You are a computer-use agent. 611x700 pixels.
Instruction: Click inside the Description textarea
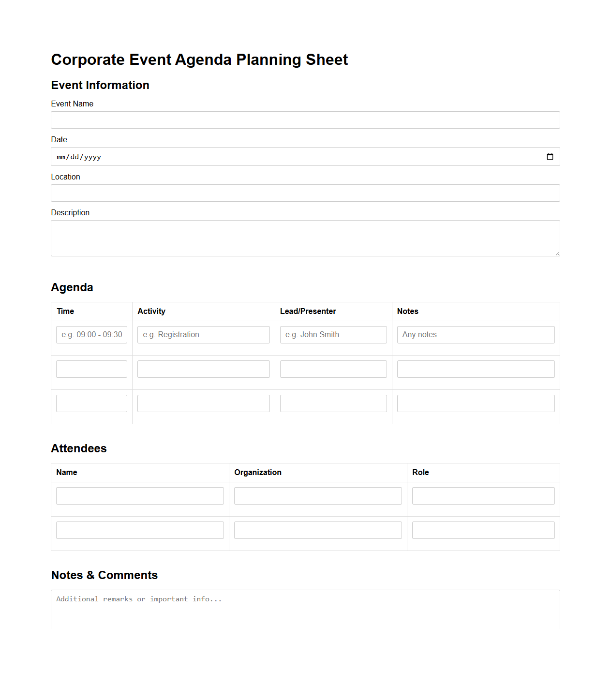[x=305, y=238]
